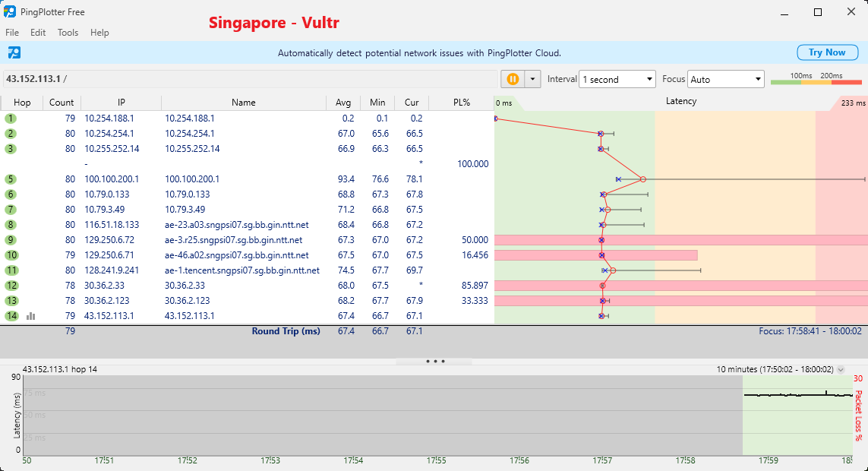Click the 43.152.113.1 hop 14 graph title

(60, 369)
